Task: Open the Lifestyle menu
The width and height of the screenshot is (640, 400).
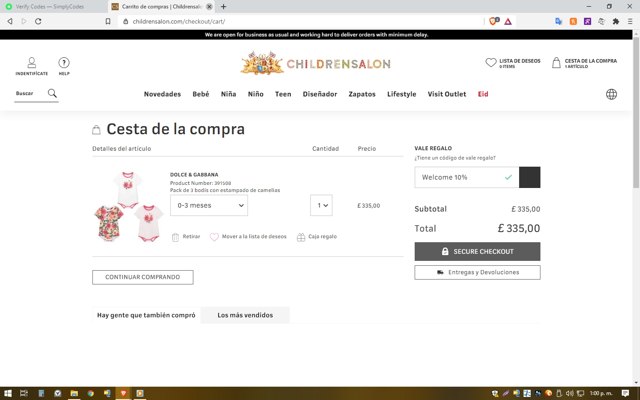Action: click(401, 94)
